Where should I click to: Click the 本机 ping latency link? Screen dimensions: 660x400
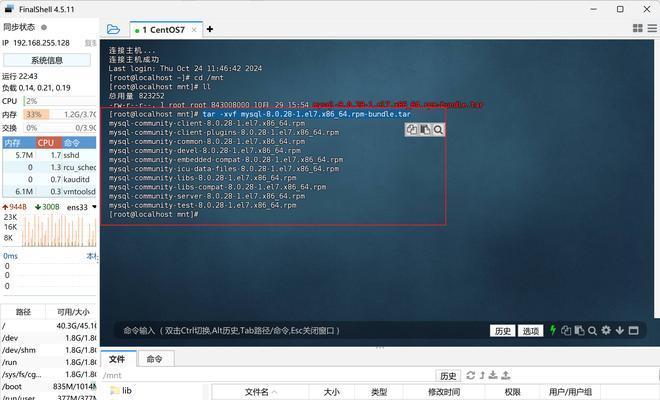92,256
